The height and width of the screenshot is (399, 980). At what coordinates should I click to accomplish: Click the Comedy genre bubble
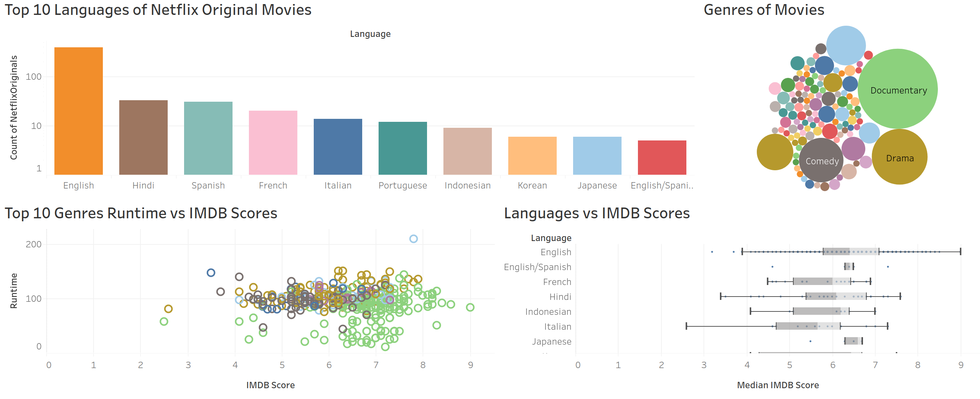coord(822,160)
